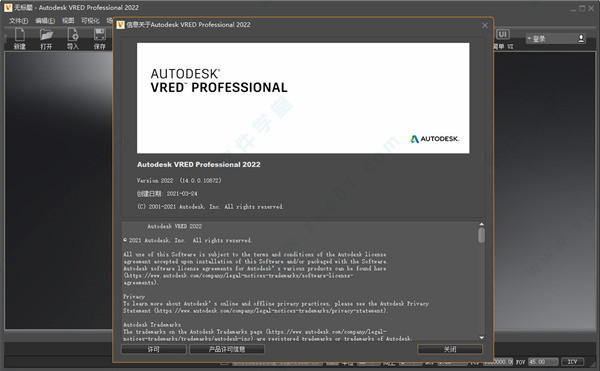Viewport: 600px width, 371px height.
Task: Click the 打开 (Open) folder icon
Action: point(46,35)
